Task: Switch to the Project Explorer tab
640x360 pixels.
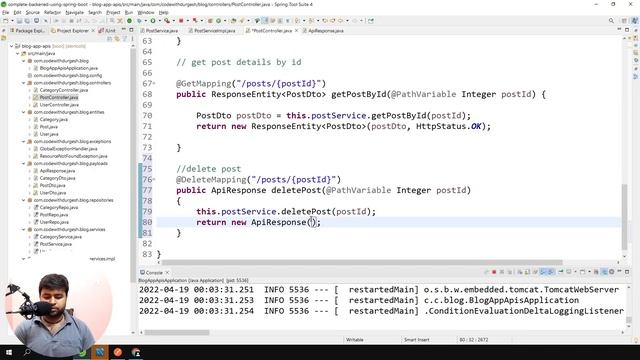Action: (72, 31)
